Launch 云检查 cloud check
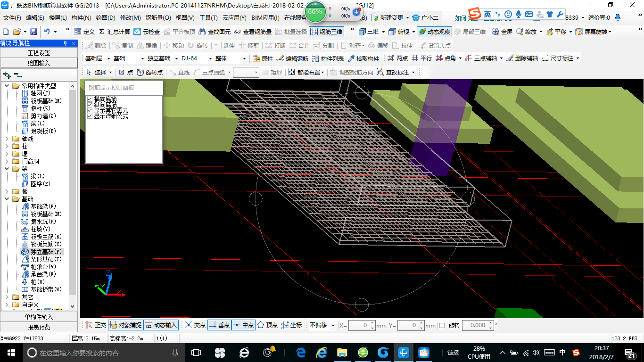The image size is (644, 362). 147,32
